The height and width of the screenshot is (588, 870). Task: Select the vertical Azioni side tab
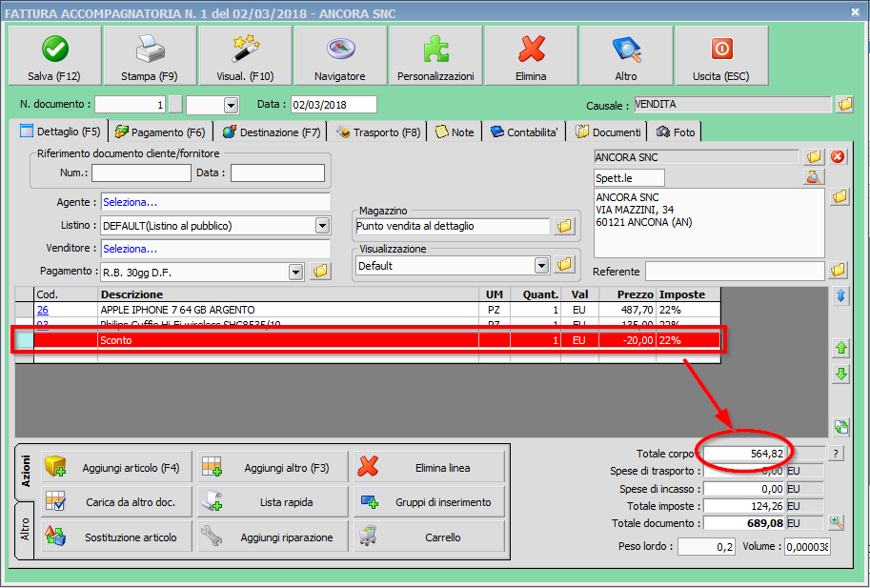pyautogui.click(x=25, y=472)
